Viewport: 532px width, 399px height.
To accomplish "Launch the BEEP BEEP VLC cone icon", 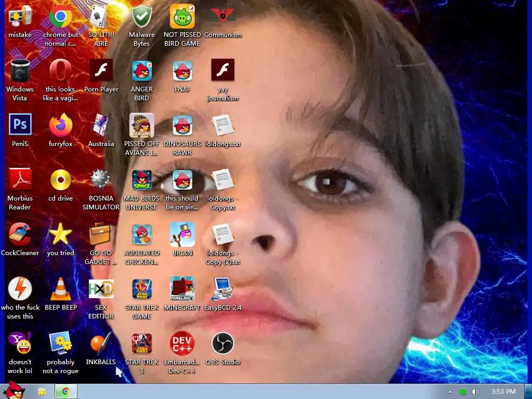I will click(x=60, y=289).
